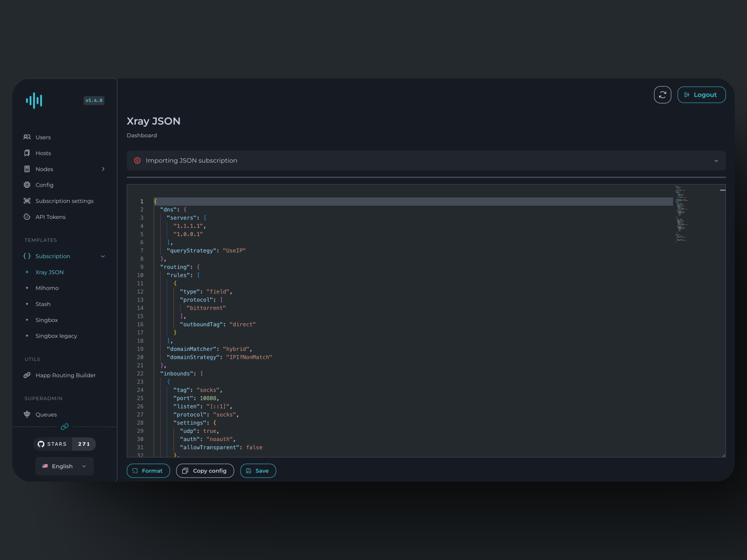Click the "allowTransparent" key
This screenshot has height=560, width=747.
tap(209, 447)
